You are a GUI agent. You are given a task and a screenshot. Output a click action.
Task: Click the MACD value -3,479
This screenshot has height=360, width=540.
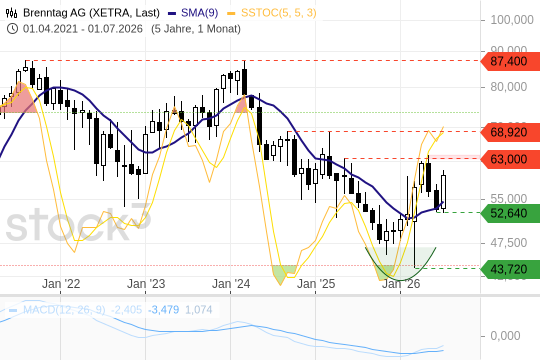(164, 310)
